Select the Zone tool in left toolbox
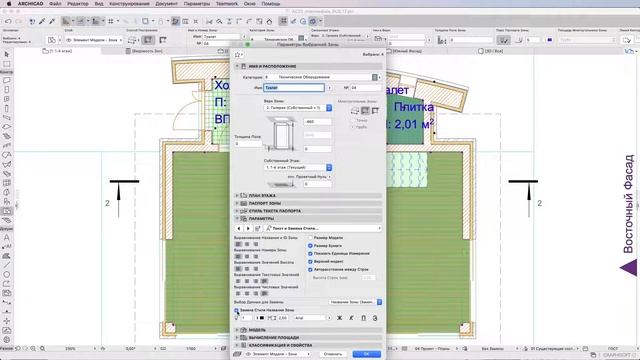The image size is (640, 360). pyautogui.click(x=7, y=211)
